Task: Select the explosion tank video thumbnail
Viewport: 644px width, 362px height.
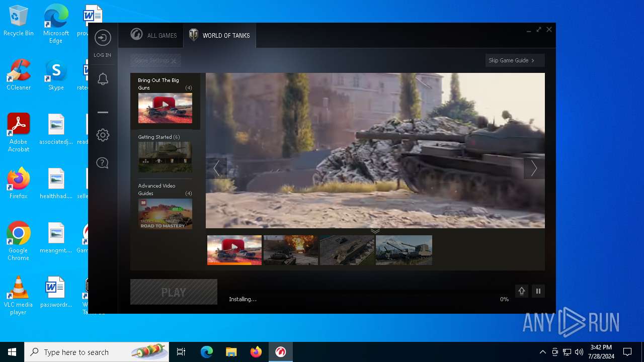Action: tap(291, 250)
